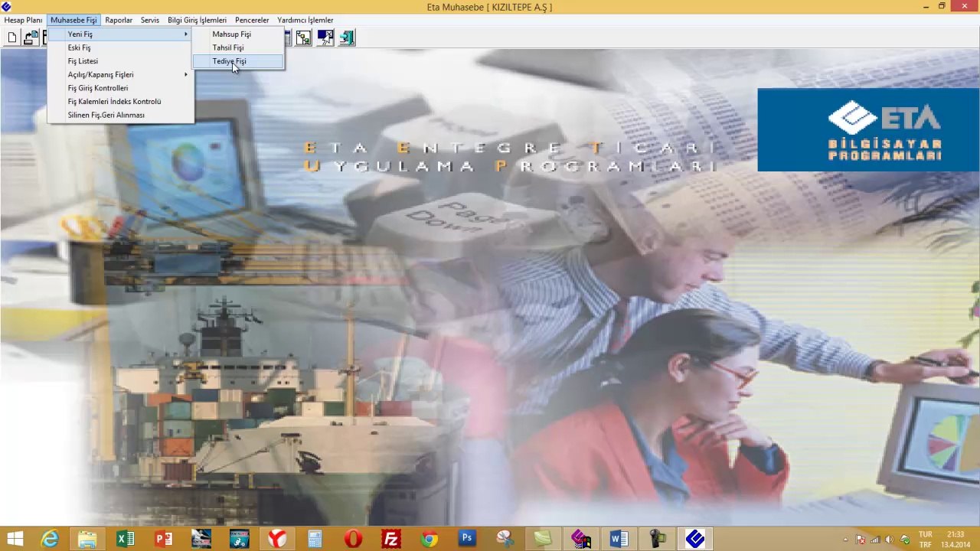The height and width of the screenshot is (551, 980).
Task: Open the Action Center flag tray icon
Action: [860, 540]
